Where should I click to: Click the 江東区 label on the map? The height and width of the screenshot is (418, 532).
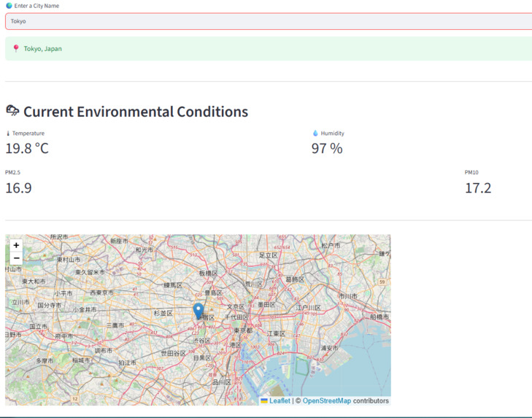pos(276,334)
